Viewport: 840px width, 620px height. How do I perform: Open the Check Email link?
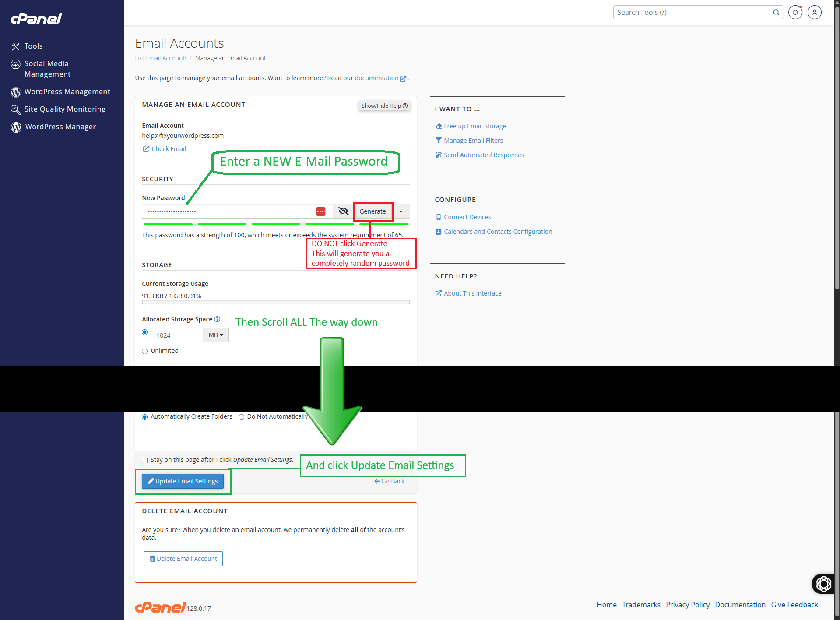pos(169,149)
